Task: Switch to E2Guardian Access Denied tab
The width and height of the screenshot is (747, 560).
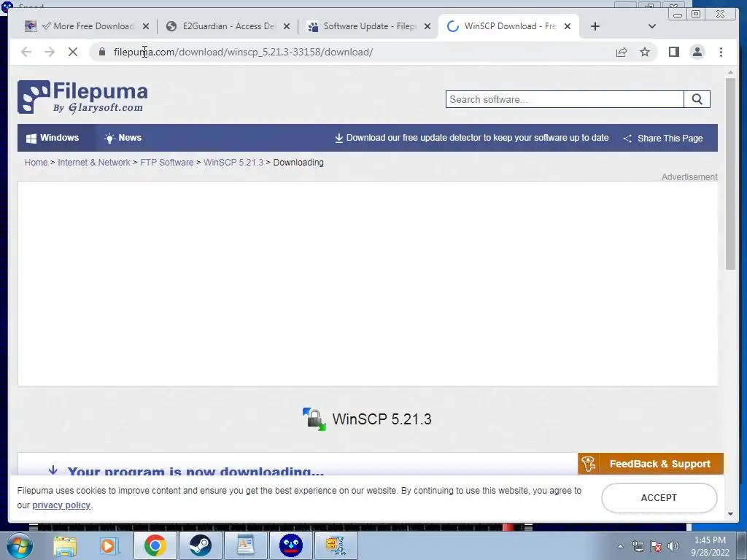Action: [228, 26]
